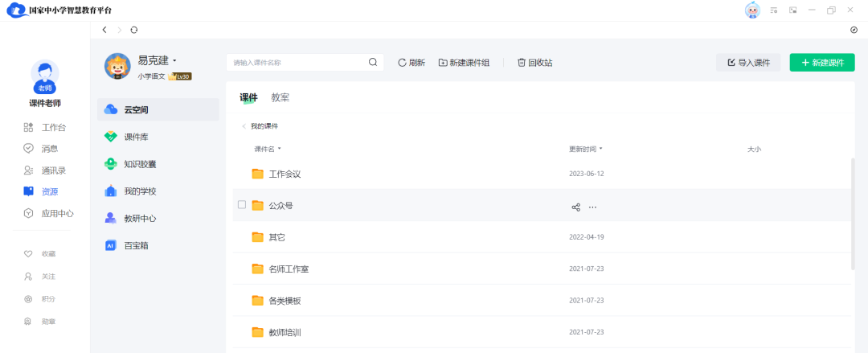Expand the 易克建 user dropdown
Image resolution: width=868 pixels, height=353 pixels.
point(174,60)
